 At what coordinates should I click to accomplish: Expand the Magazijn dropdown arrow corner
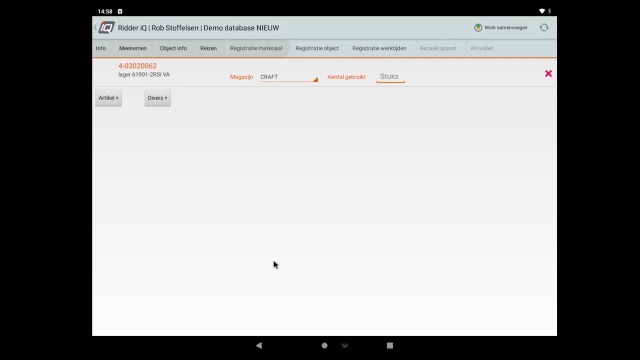coord(315,80)
